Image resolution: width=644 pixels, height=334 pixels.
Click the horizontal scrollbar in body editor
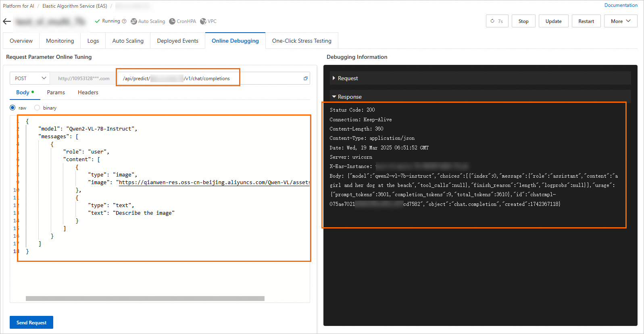[145, 299]
